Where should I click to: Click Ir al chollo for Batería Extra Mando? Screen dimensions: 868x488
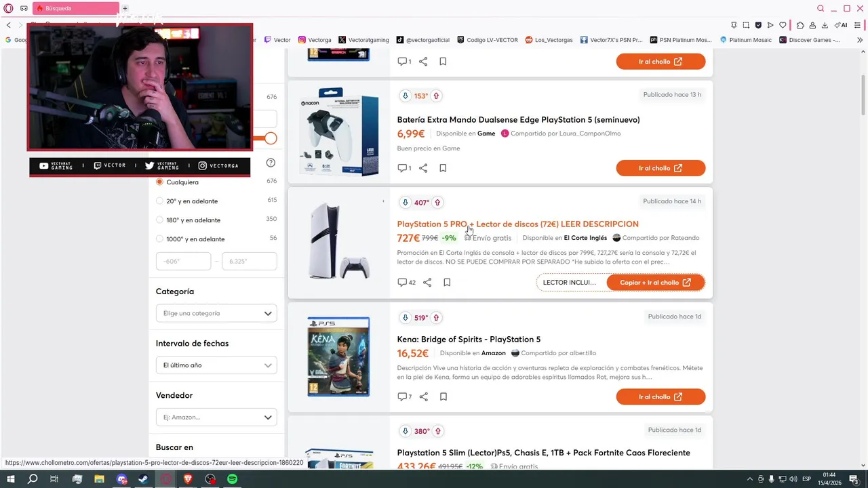pyautogui.click(x=660, y=168)
